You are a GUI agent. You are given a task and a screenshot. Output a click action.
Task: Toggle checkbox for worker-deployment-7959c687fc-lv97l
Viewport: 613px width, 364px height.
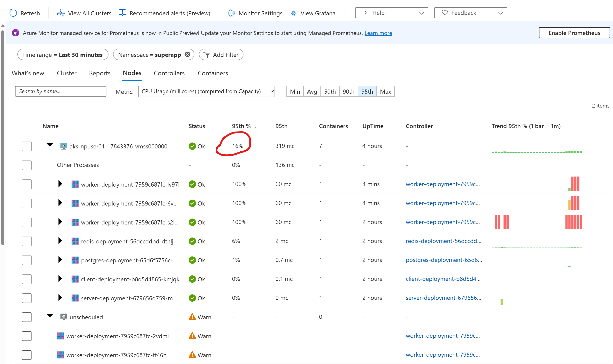pos(27,184)
